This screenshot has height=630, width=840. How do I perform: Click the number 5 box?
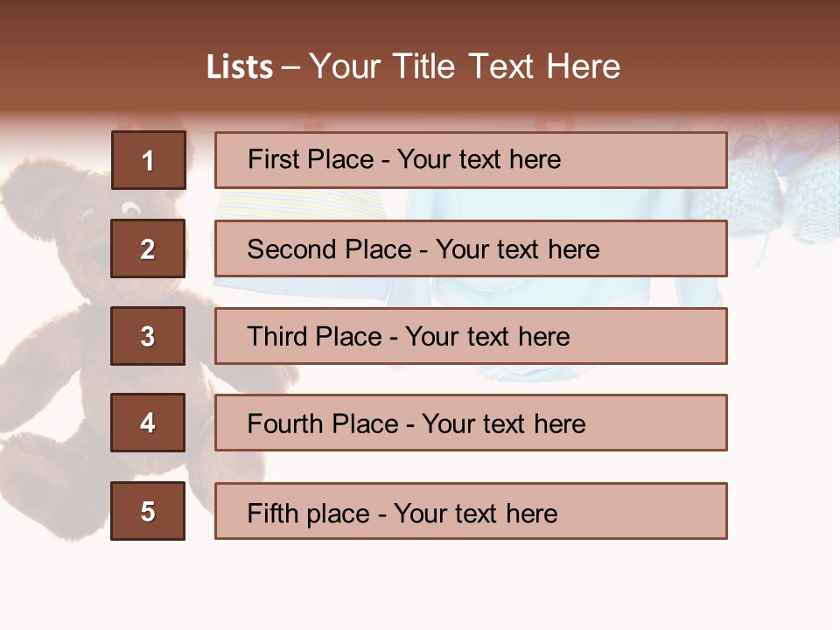(x=148, y=511)
